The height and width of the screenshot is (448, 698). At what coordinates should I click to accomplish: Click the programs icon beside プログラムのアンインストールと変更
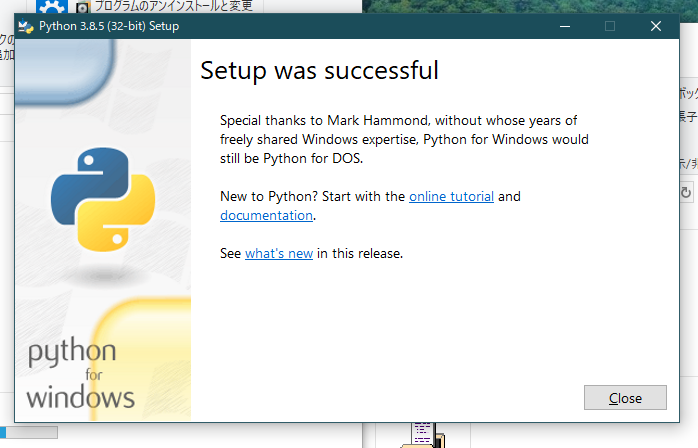(82, 7)
